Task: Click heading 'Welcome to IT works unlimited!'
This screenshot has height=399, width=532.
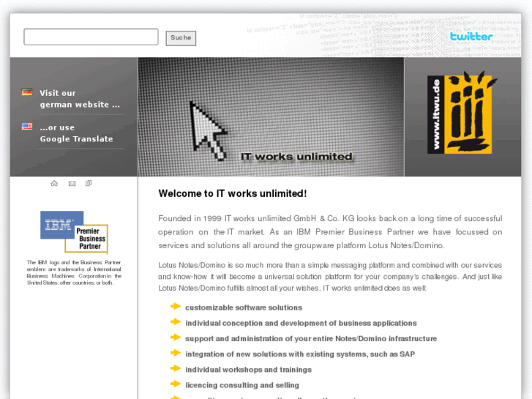Action: click(233, 193)
